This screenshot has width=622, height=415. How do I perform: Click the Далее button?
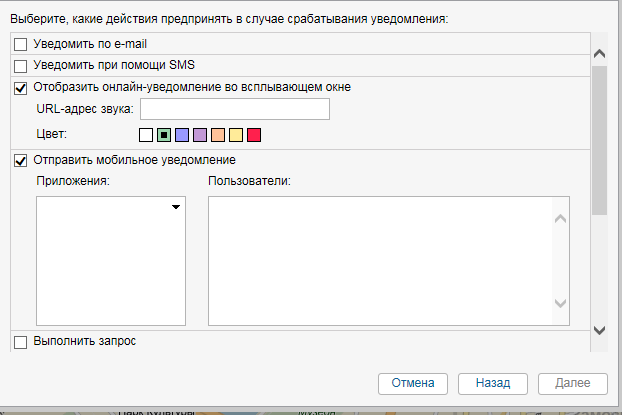click(573, 383)
